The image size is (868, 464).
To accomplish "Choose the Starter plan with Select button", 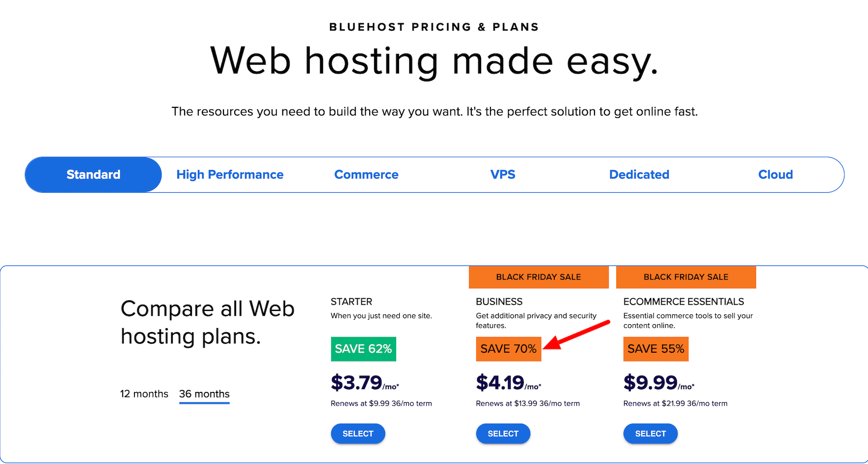I will coord(358,434).
